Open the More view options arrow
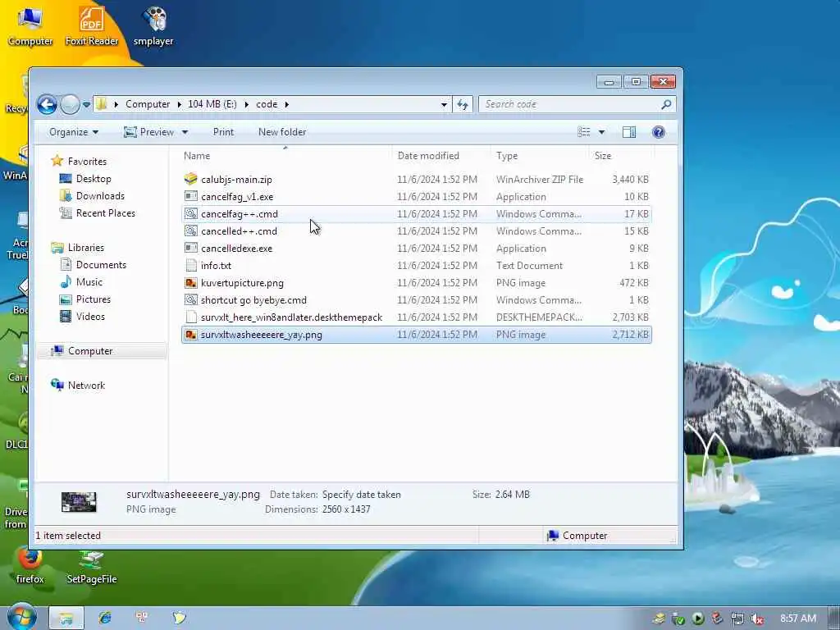The width and height of the screenshot is (840, 630). 601,132
